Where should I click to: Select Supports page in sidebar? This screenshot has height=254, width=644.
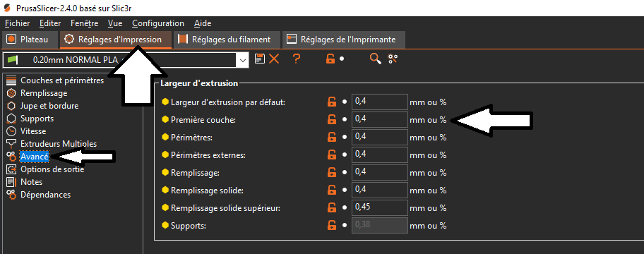[x=37, y=119]
